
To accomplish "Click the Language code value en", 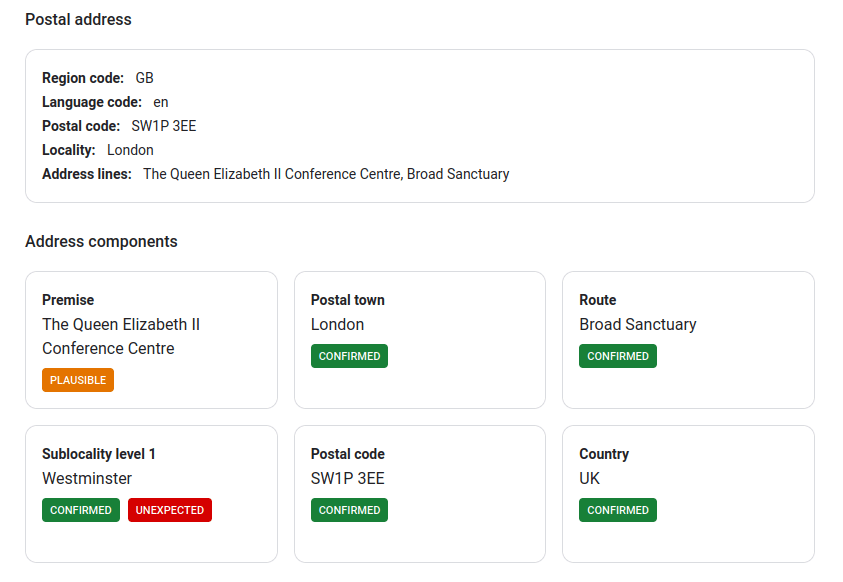I will coord(161,102).
